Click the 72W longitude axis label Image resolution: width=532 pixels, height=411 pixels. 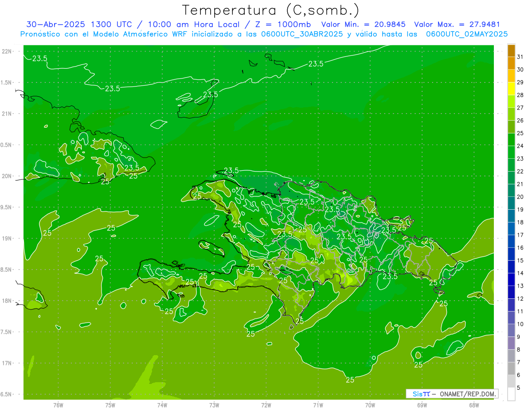(x=266, y=405)
